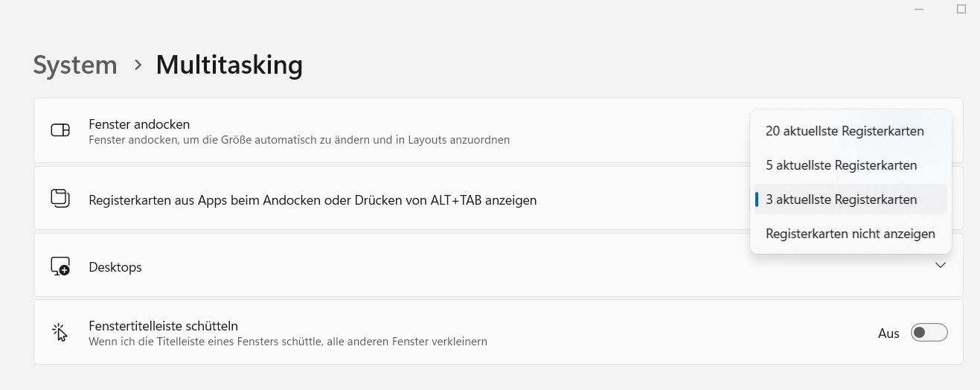980x390 pixels.
Task: Click the Desktops icon with plus badge
Action: click(60, 266)
